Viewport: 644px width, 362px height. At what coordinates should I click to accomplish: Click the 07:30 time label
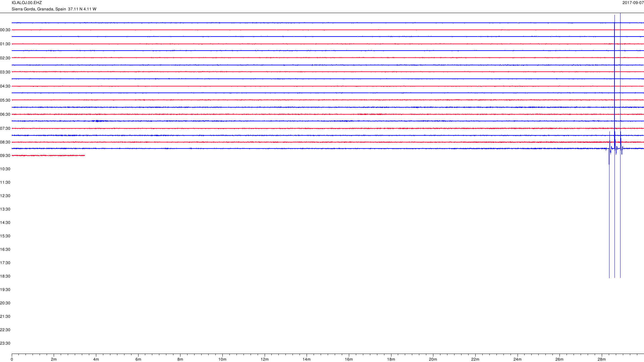5,128
